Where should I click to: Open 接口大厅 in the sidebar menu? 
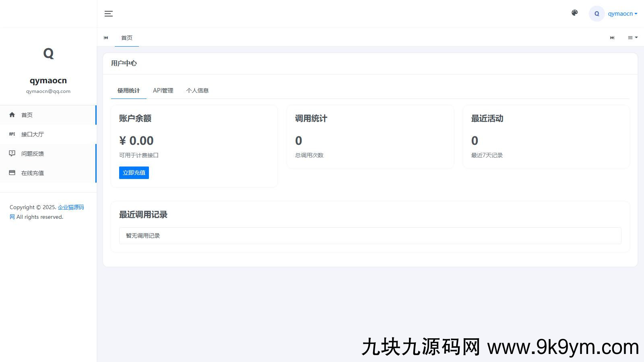pos(33,134)
